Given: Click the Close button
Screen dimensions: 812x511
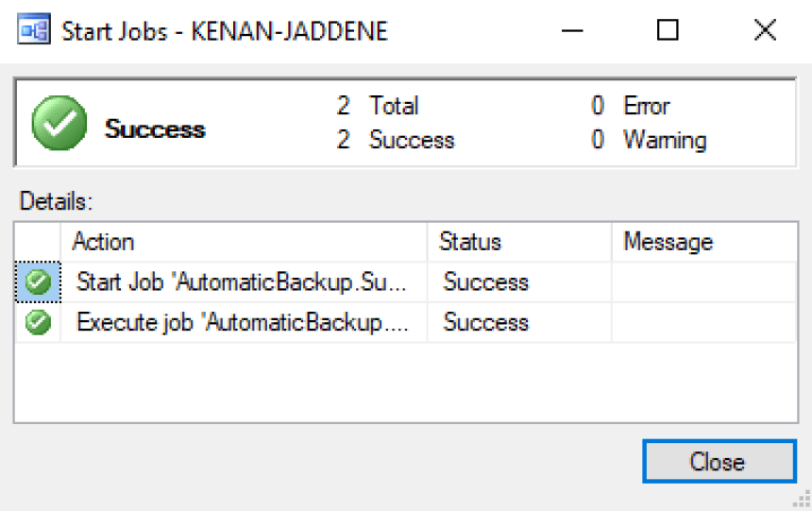Looking at the screenshot, I should pyautogui.click(x=718, y=462).
